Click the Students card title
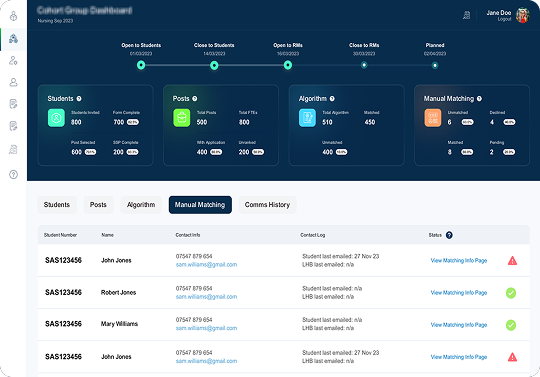Viewport: 540px width, 377px height. pyautogui.click(x=60, y=99)
